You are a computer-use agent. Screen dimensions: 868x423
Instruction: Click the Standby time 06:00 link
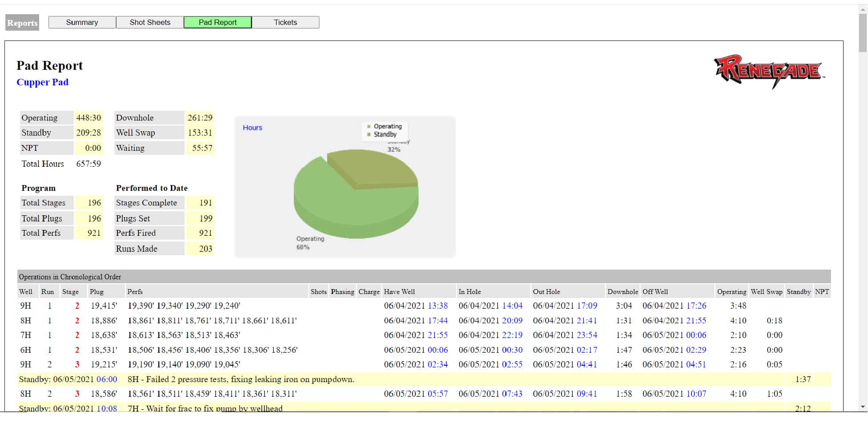click(107, 379)
